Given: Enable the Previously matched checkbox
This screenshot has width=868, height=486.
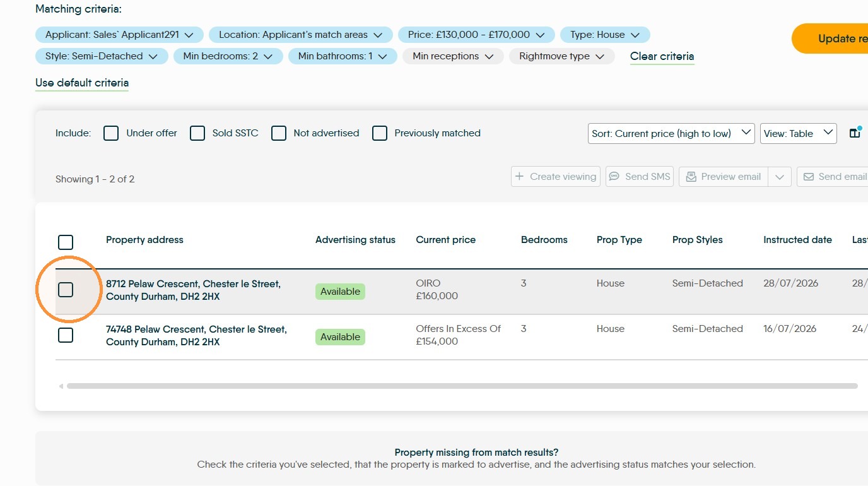Looking at the screenshot, I should pyautogui.click(x=380, y=133).
